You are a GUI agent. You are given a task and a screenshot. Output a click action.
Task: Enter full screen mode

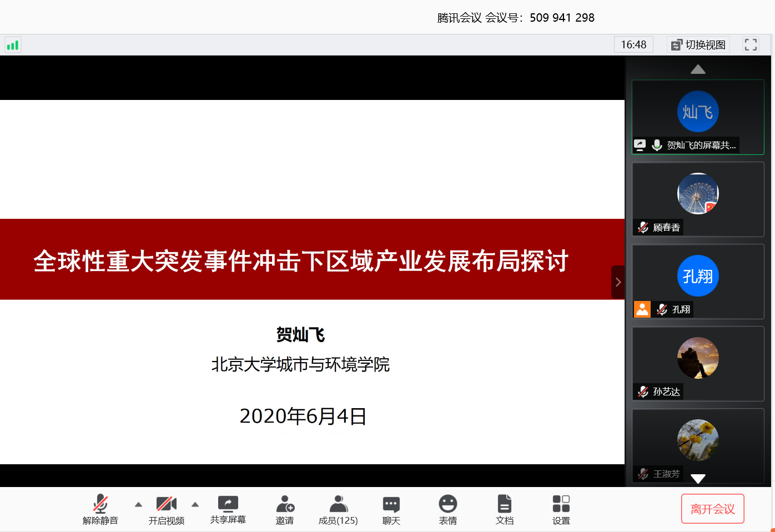click(x=751, y=45)
